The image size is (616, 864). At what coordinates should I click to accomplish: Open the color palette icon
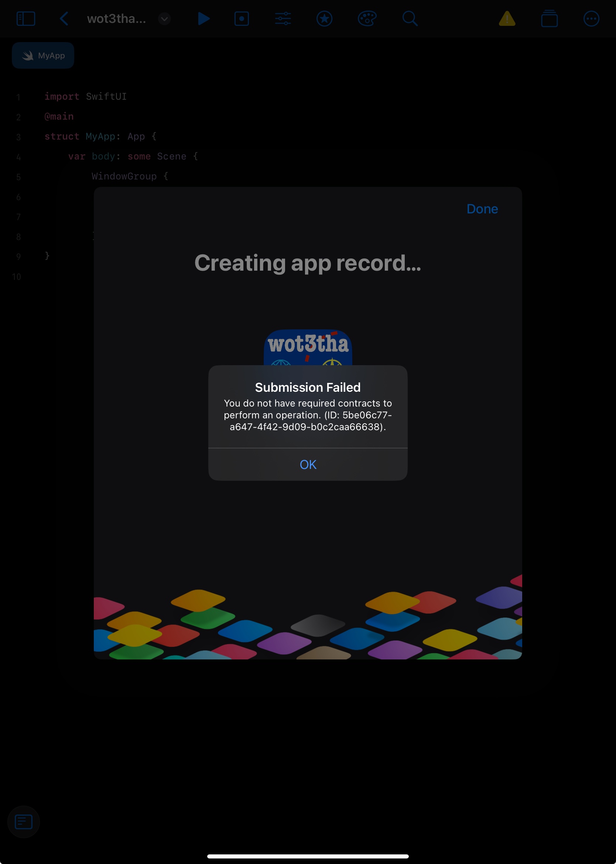367,18
